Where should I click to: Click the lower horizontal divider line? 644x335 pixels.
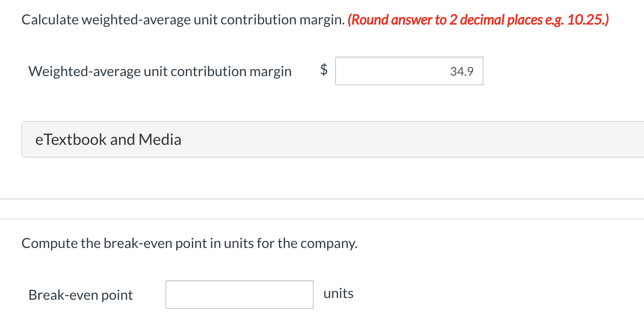[322, 219]
